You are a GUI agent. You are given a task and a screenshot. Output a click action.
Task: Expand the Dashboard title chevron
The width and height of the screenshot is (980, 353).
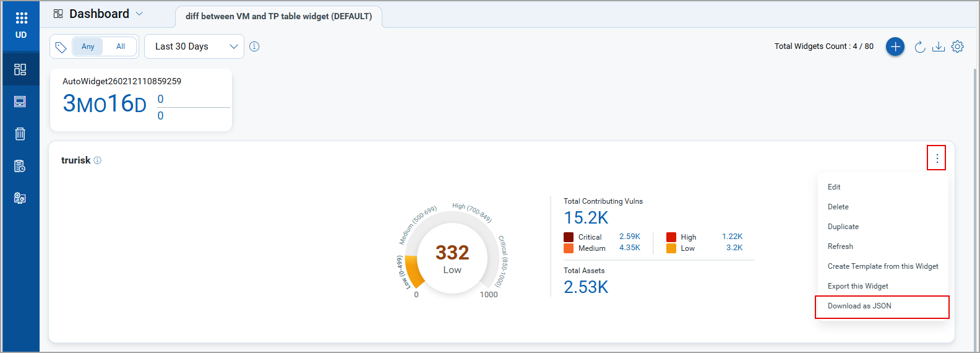(139, 14)
